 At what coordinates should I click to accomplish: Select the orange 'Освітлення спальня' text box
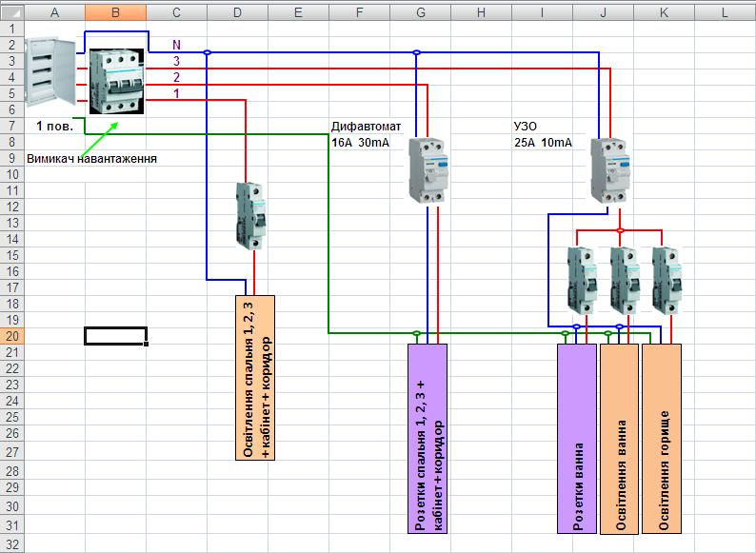click(x=254, y=378)
